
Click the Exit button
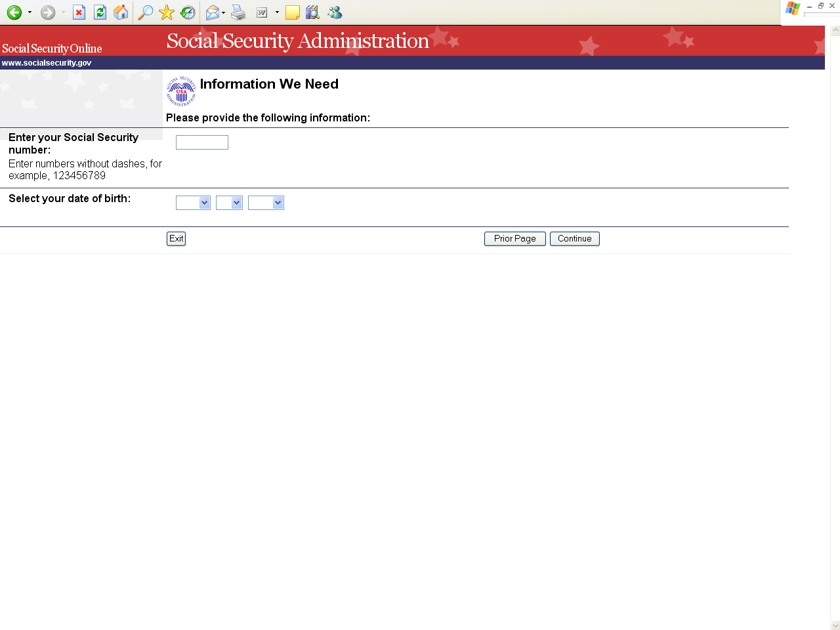tap(176, 239)
